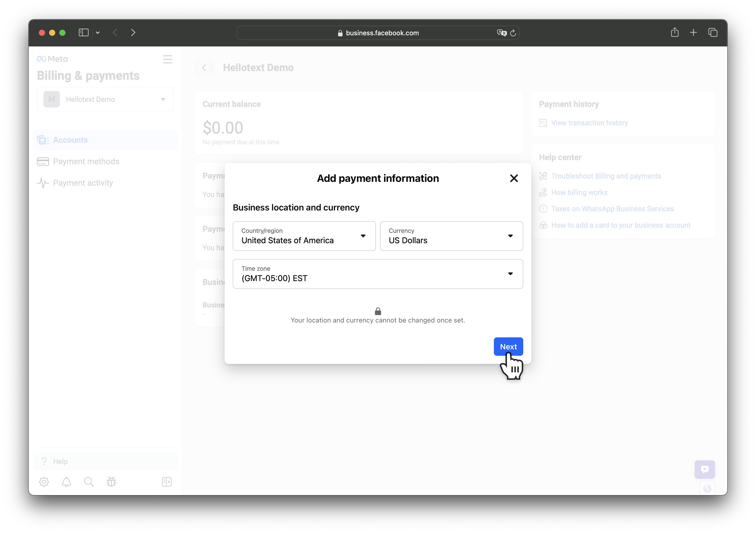Click the back arrow beside Hellotext Demo
Screen dimensions: 756x533
click(204, 68)
